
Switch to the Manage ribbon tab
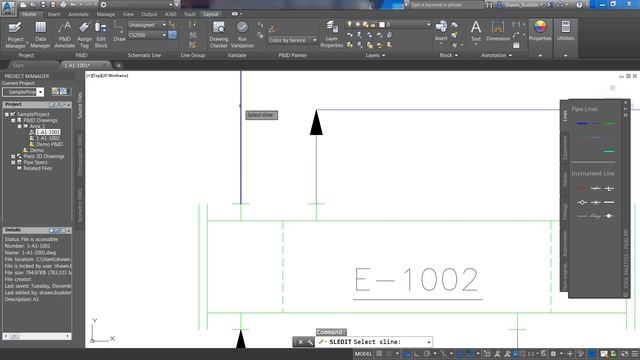(106, 14)
